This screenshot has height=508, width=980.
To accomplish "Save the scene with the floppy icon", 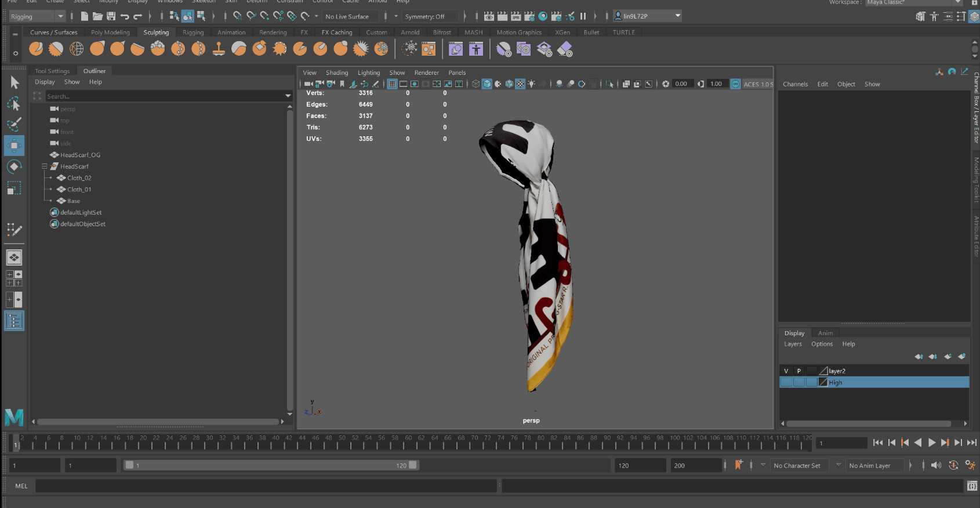I will click(x=111, y=16).
